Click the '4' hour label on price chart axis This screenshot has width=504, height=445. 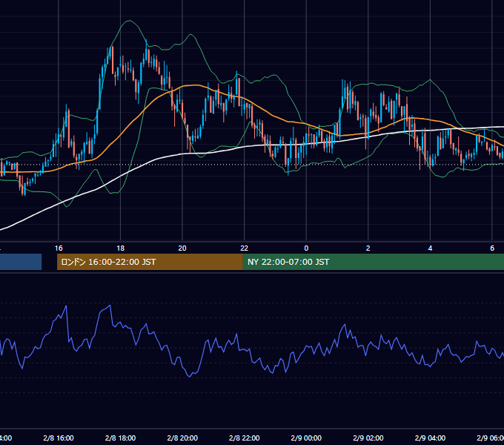(430, 248)
